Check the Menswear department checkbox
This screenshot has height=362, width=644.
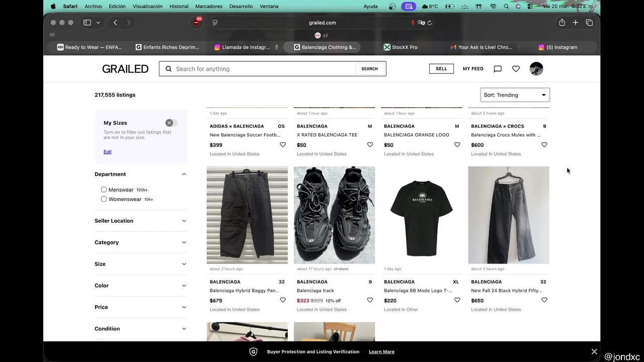(104, 190)
